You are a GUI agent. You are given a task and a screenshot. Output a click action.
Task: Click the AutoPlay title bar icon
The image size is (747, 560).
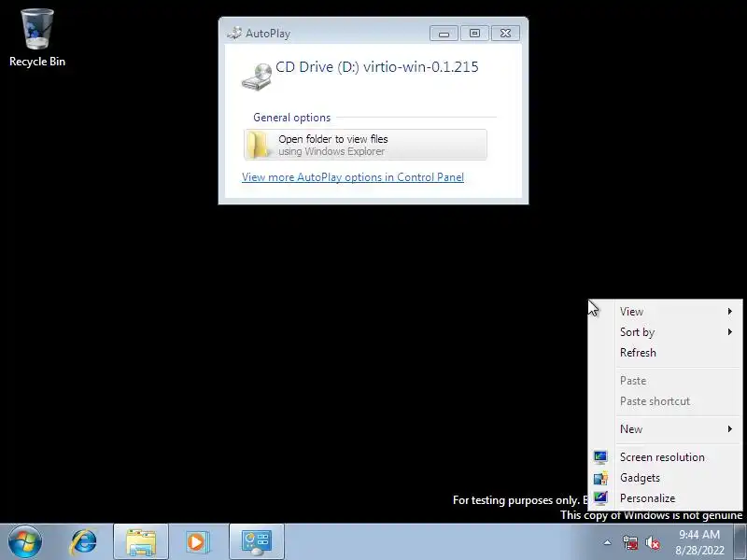[x=234, y=34]
